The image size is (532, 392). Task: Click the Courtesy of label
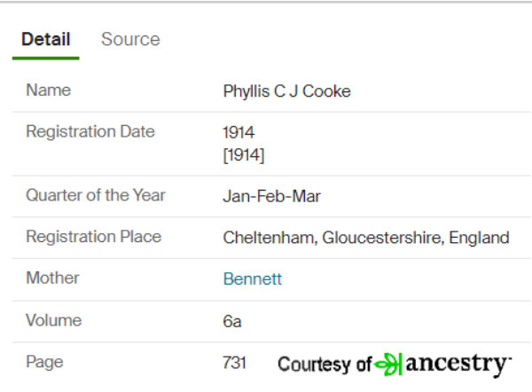[325, 365]
